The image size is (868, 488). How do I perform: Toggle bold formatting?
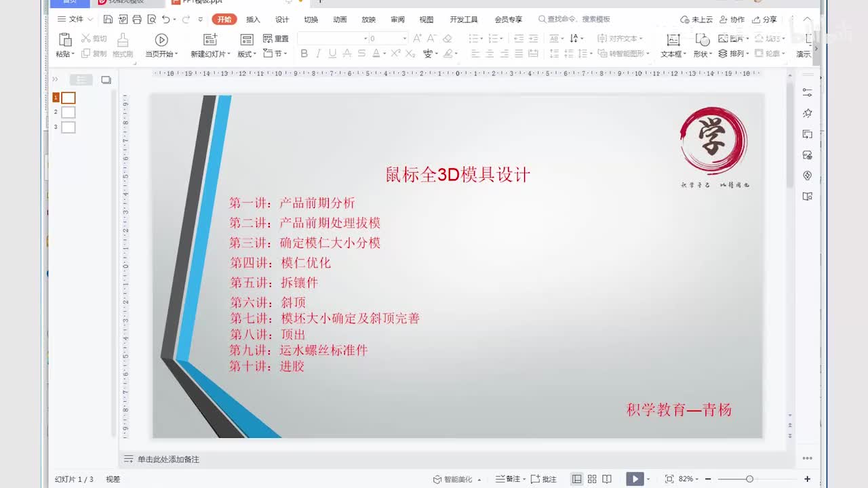tap(304, 54)
